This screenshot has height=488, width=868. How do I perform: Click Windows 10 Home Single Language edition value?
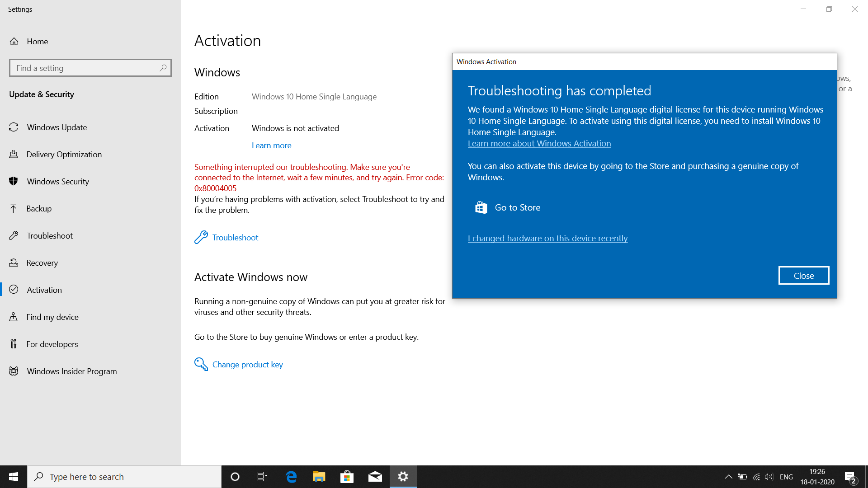click(x=314, y=97)
